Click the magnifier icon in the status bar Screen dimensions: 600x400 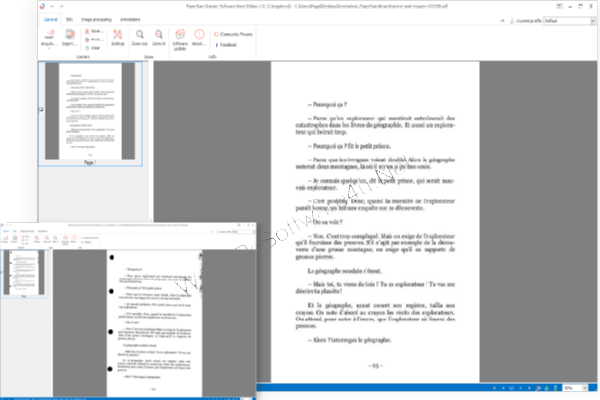[x=538, y=388]
